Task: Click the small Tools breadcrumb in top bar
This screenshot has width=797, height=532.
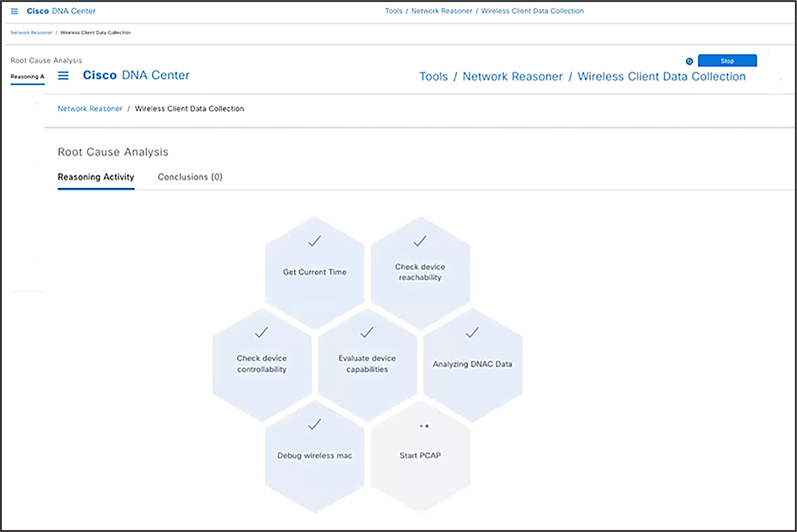Action: (x=393, y=11)
